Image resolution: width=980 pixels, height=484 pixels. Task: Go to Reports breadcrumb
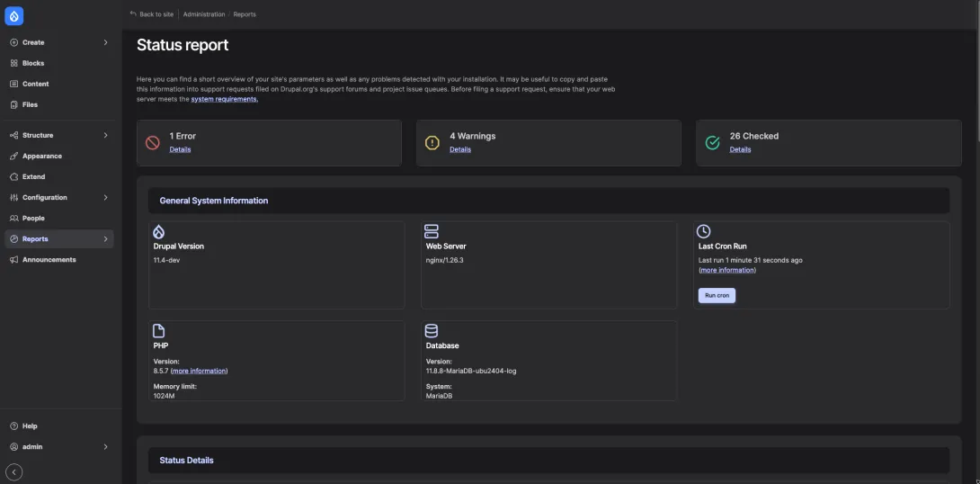coord(245,14)
